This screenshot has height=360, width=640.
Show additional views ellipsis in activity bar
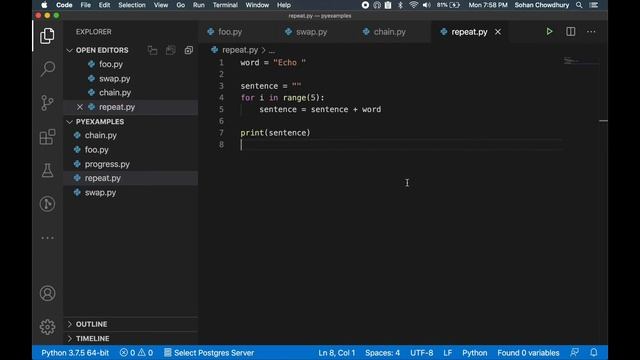coord(47,238)
